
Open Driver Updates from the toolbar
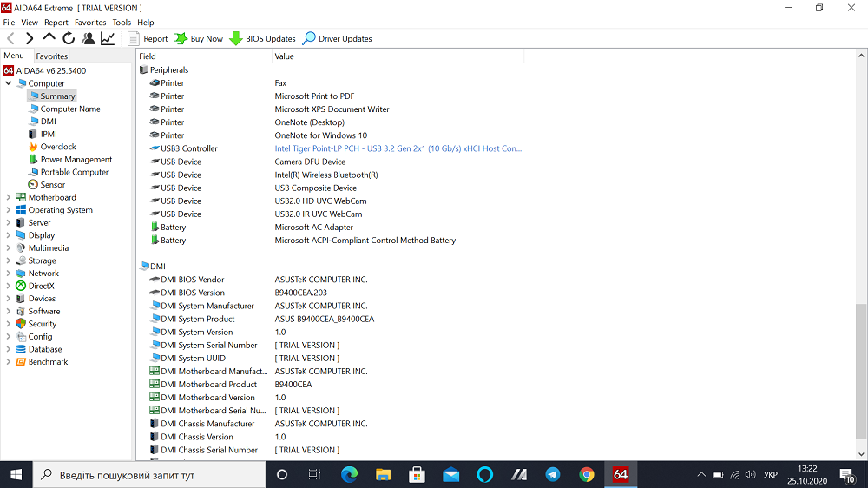338,39
